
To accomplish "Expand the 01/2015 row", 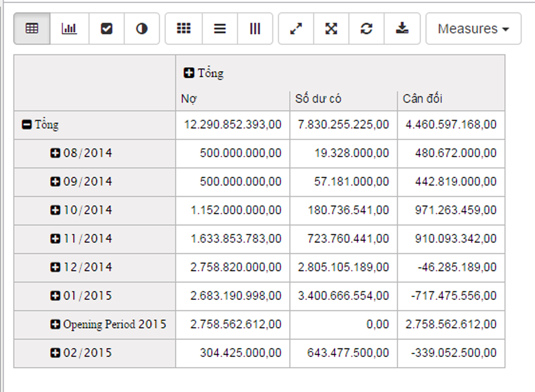I will (55, 295).
